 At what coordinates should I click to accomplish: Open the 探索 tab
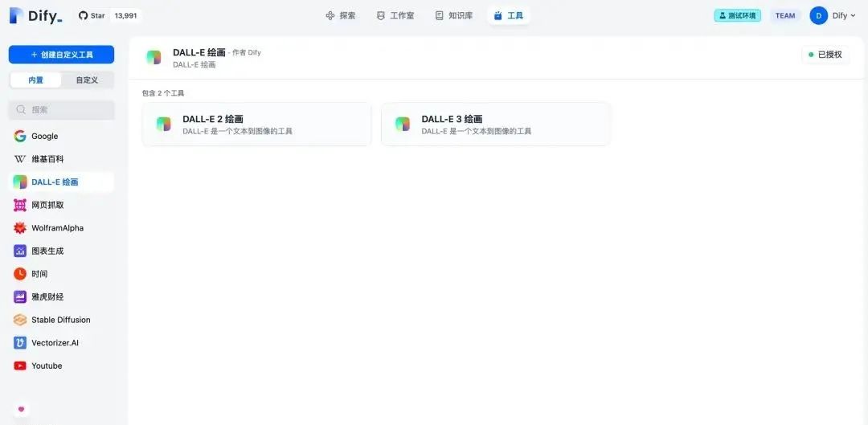click(x=341, y=15)
